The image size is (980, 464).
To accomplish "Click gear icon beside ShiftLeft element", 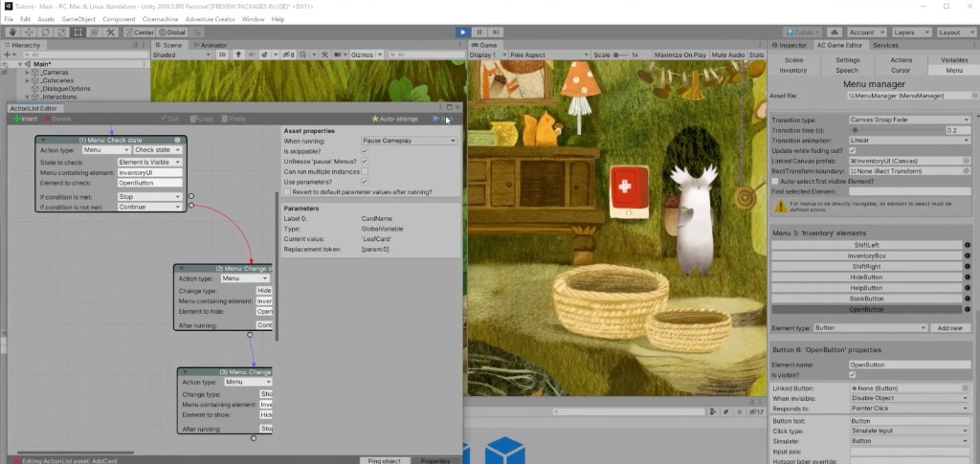I will [968, 246].
